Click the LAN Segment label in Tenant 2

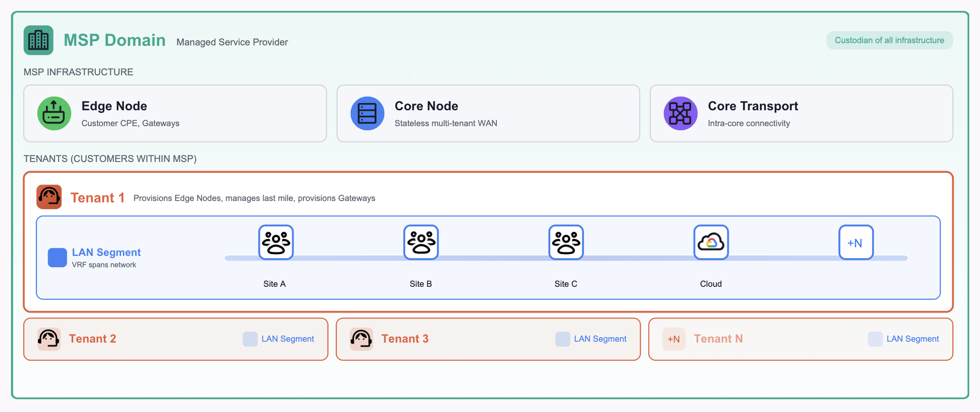pyautogui.click(x=288, y=339)
